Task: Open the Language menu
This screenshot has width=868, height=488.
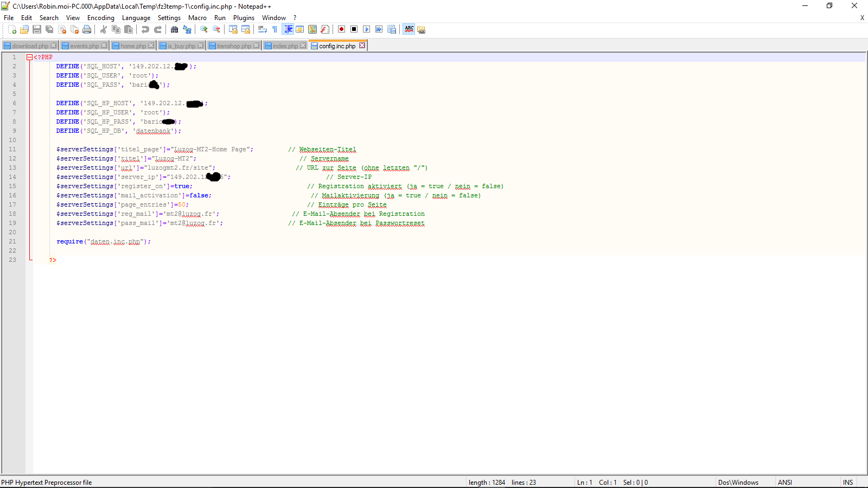Action: pos(136,18)
